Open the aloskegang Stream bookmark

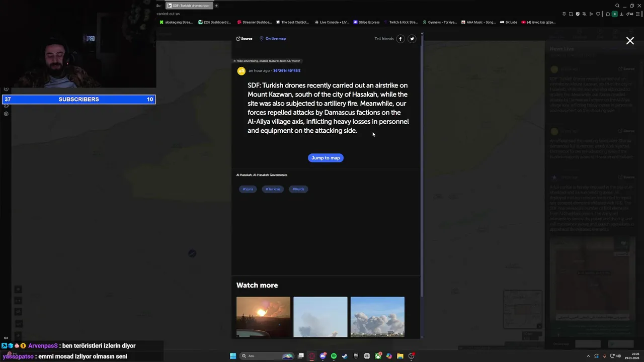coord(176,22)
